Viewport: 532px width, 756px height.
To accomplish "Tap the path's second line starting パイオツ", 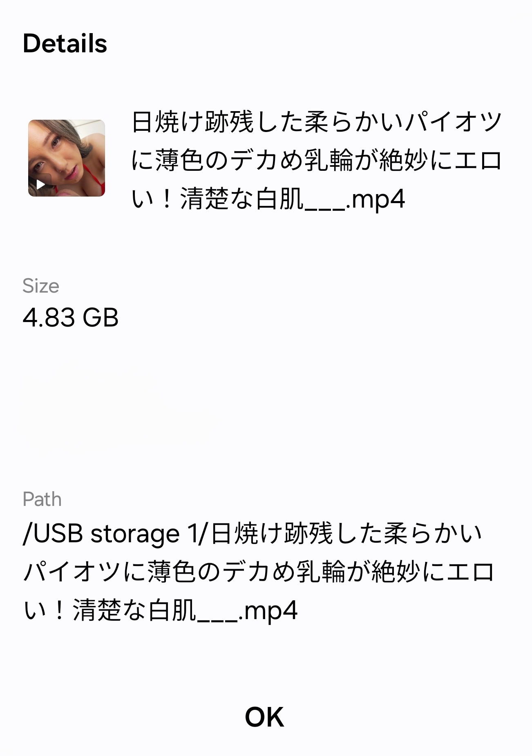I will [x=259, y=573].
